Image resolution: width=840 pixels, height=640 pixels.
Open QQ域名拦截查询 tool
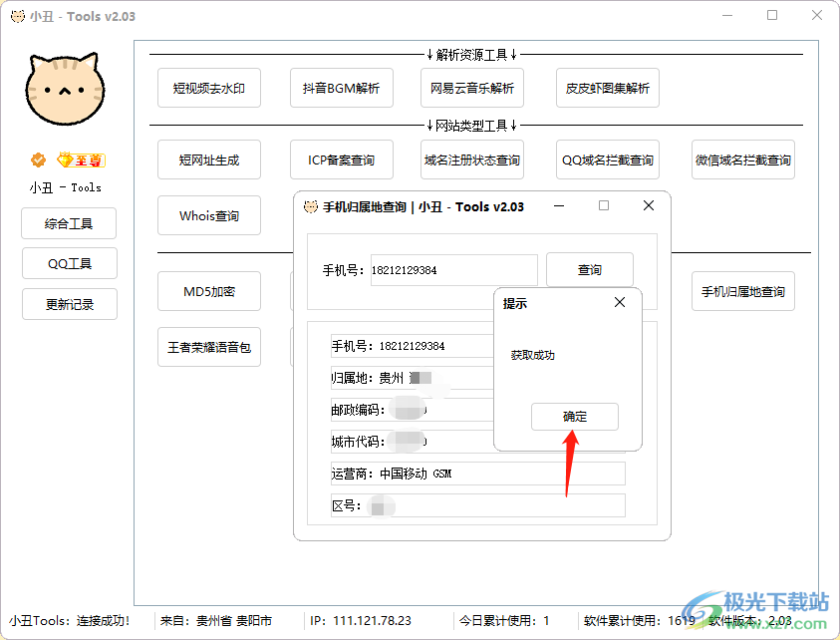tap(608, 160)
